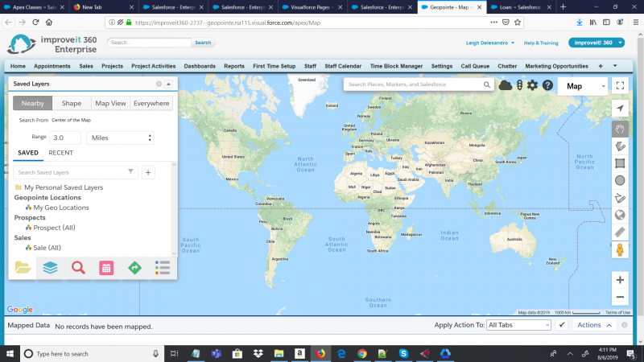The image size is (644, 362).
Task: Open the All Tabs action dropdown
Action: point(518,325)
